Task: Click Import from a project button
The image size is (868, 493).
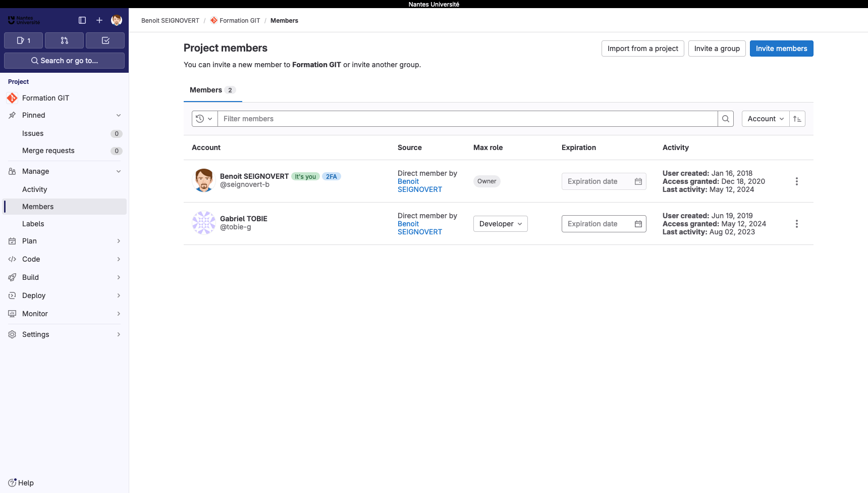Action: [642, 48]
